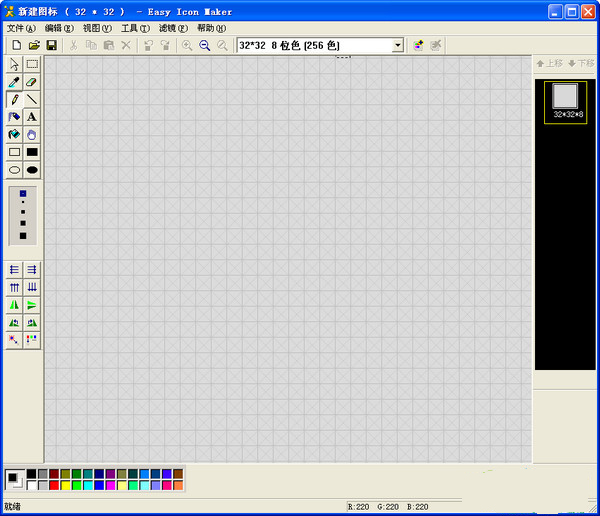Rotate image counterclockwise icon
This screenshot has height=516, width=600.
point(15,323)
